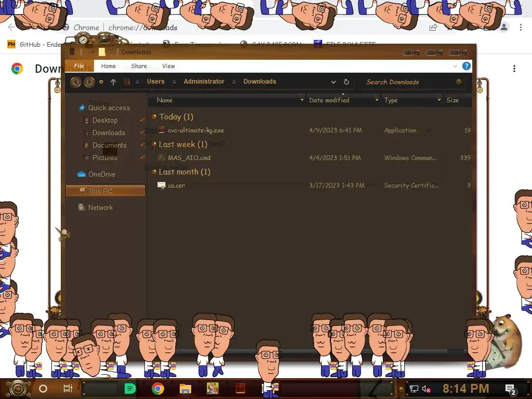This screenshot has width=532, height=399.
Task: Open Task View on the taskbar
Action: point(68,389)
